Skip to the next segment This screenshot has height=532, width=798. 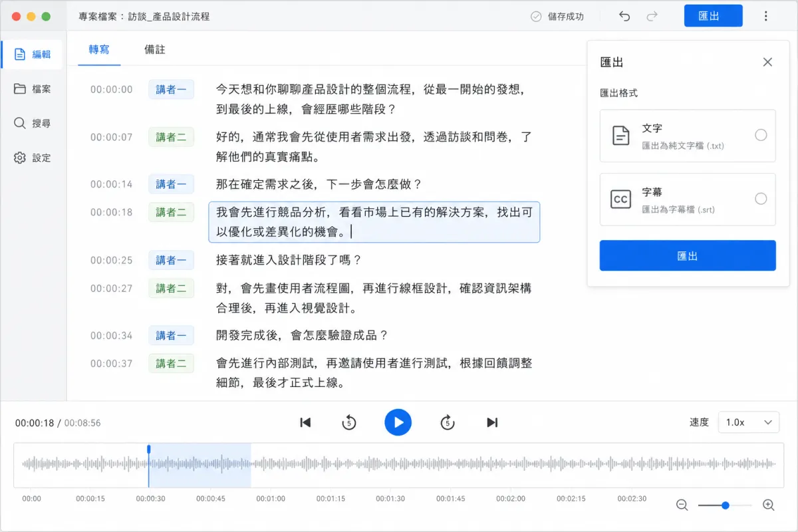(x=492, y=422)
